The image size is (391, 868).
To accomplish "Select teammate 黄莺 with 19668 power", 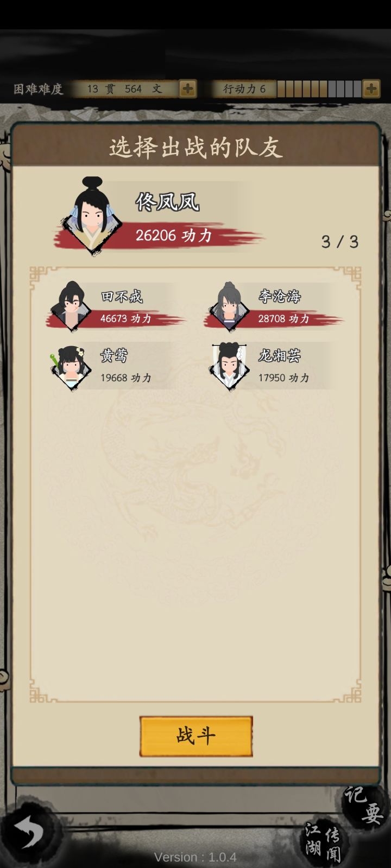I will click(x=111, y=366).
